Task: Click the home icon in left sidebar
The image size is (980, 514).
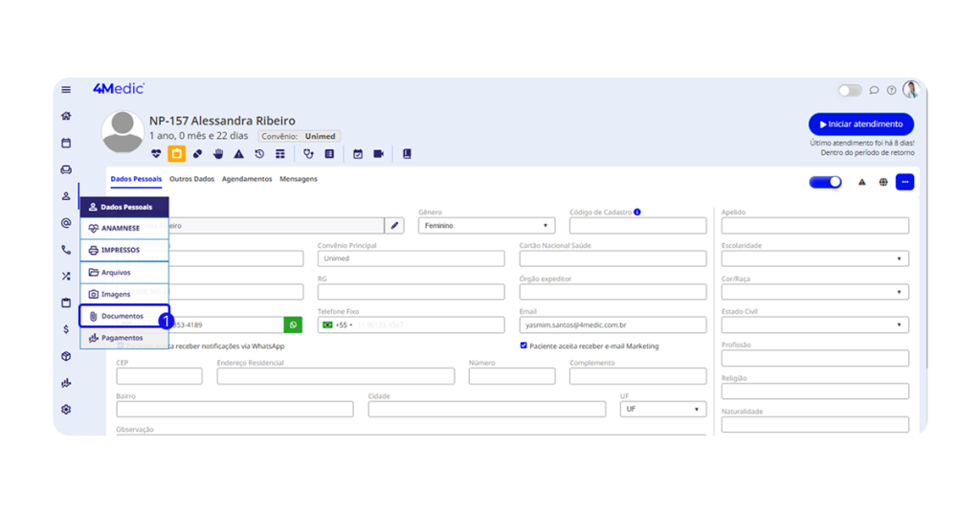Action: click(x=66, y=116)
